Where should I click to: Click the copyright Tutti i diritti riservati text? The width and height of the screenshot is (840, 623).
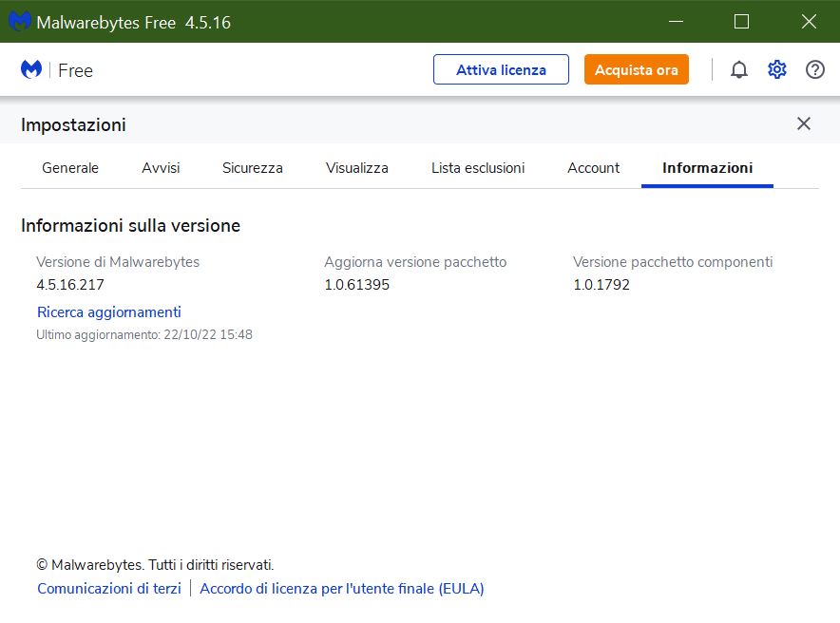click(x=155, y=565)
